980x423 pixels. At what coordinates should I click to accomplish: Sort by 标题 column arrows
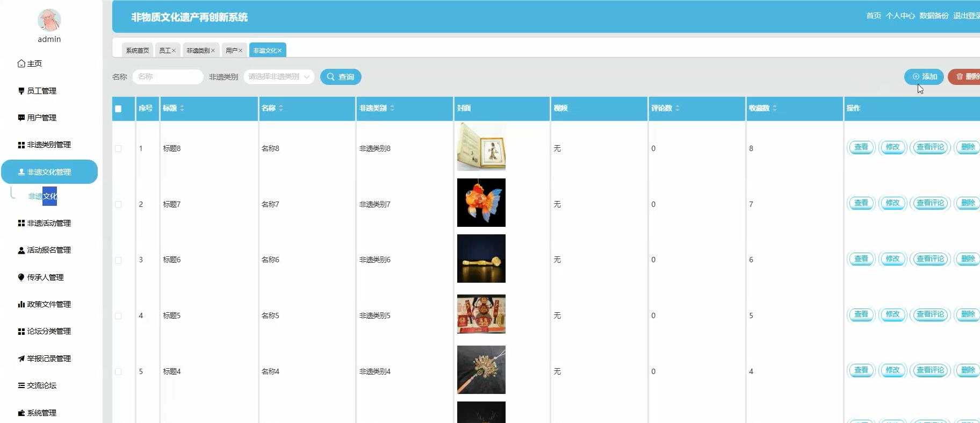coord(182,108)
